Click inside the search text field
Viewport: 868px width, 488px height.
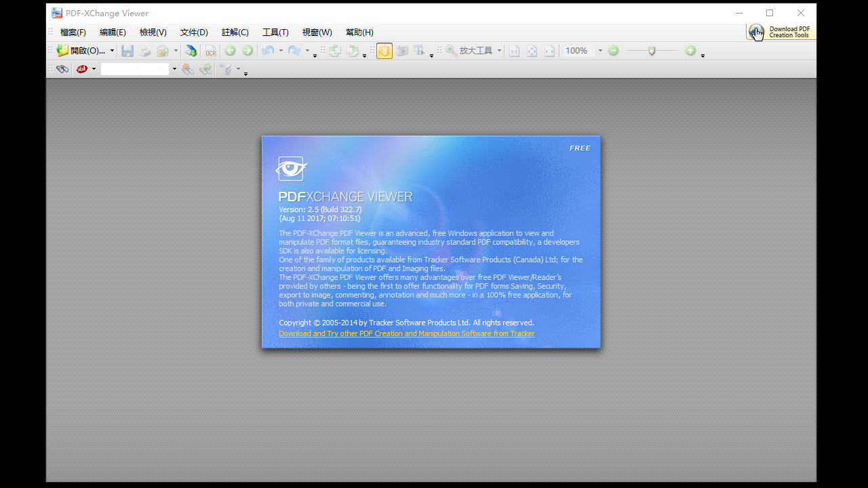point(135,68)
